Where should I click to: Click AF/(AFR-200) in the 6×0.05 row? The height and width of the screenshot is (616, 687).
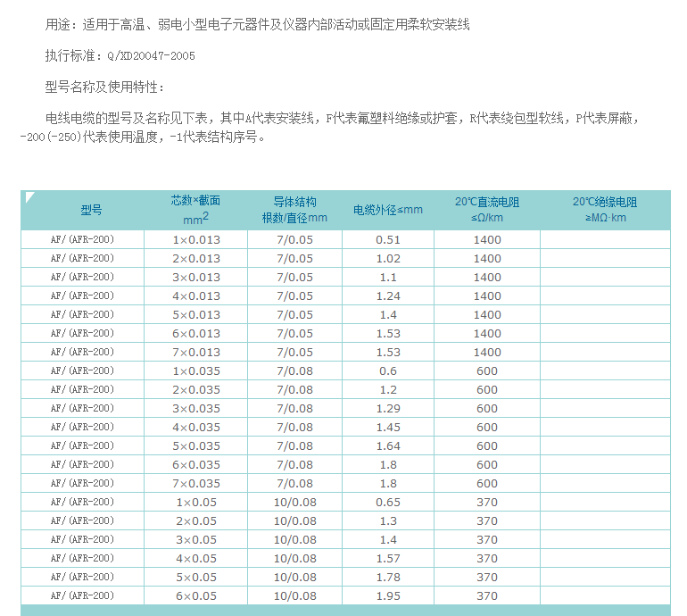(82, 595)
